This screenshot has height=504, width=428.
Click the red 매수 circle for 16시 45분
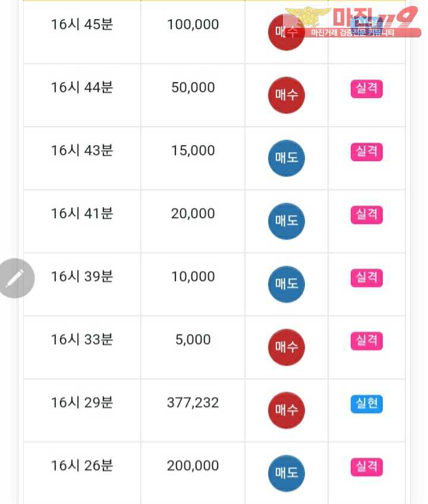pyautogui.click(x=286, y=32)
